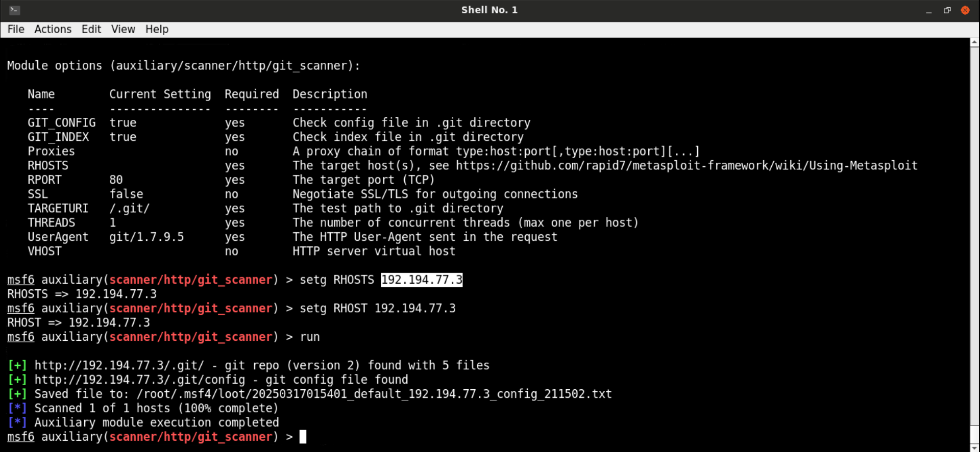Select the highlighted RHOSTS IP address

(x=422, y=280)
